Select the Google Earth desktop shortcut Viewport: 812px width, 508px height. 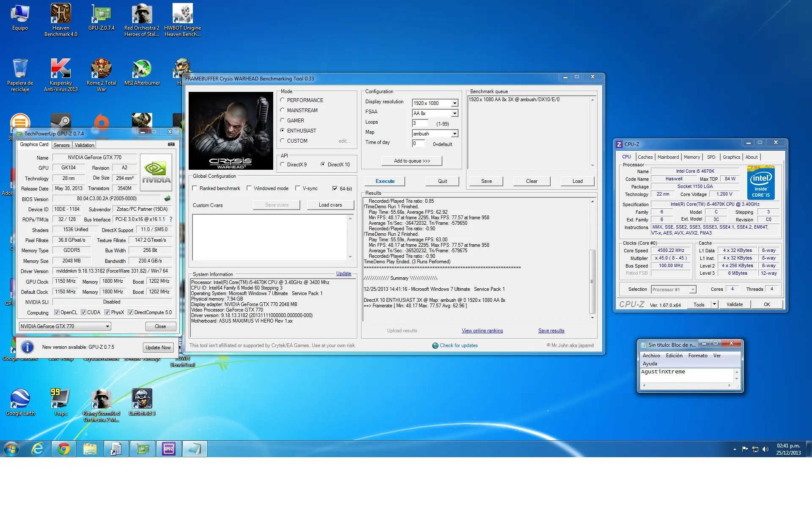click(20, 402)
